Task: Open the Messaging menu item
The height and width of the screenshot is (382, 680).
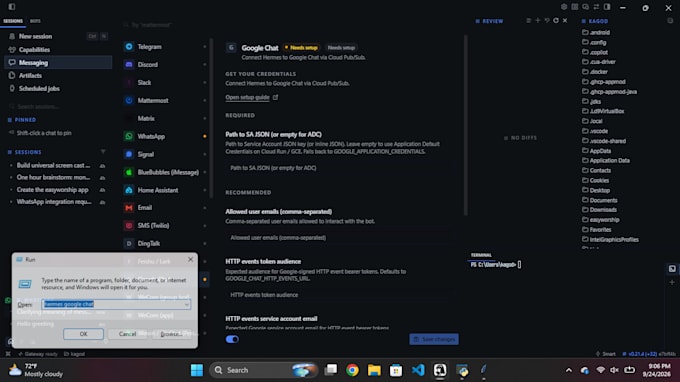Action: point(57,62)
